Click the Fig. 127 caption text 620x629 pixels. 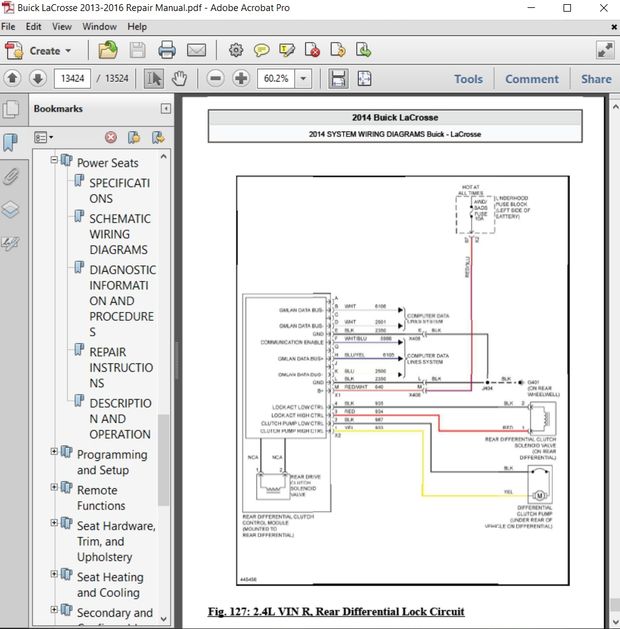click(x=336, y=611)
